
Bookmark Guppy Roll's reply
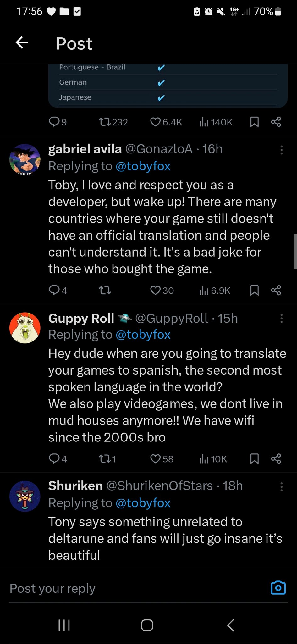(x=254, y=459)
